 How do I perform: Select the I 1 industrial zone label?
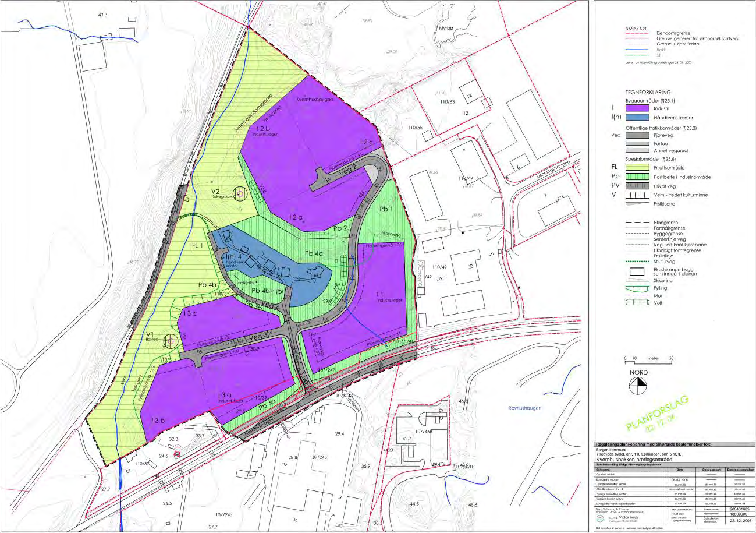point(381,295)
